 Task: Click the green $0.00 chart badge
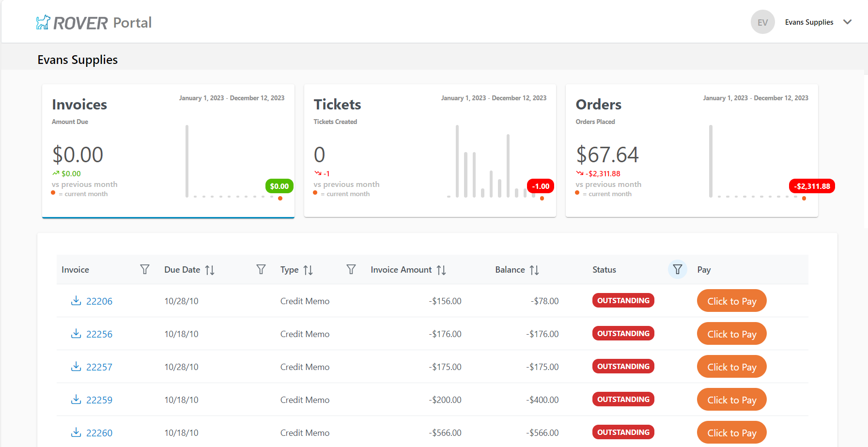[279, 186]
